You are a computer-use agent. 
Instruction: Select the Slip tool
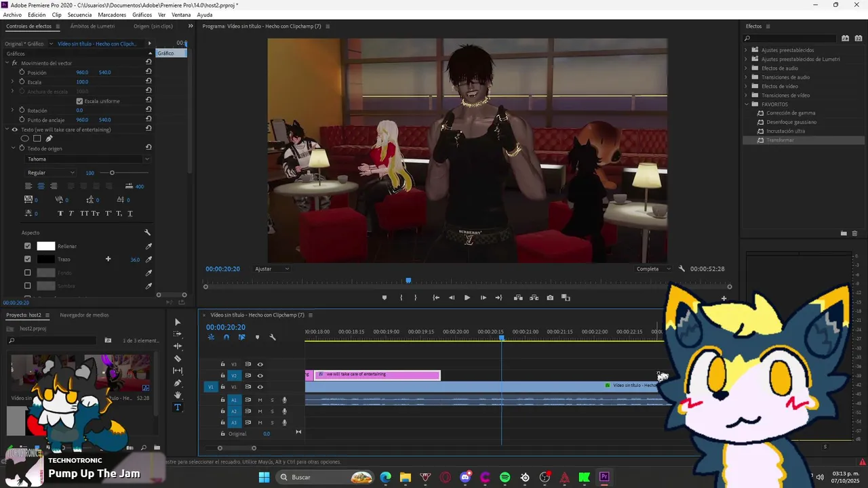coord(178,371)
